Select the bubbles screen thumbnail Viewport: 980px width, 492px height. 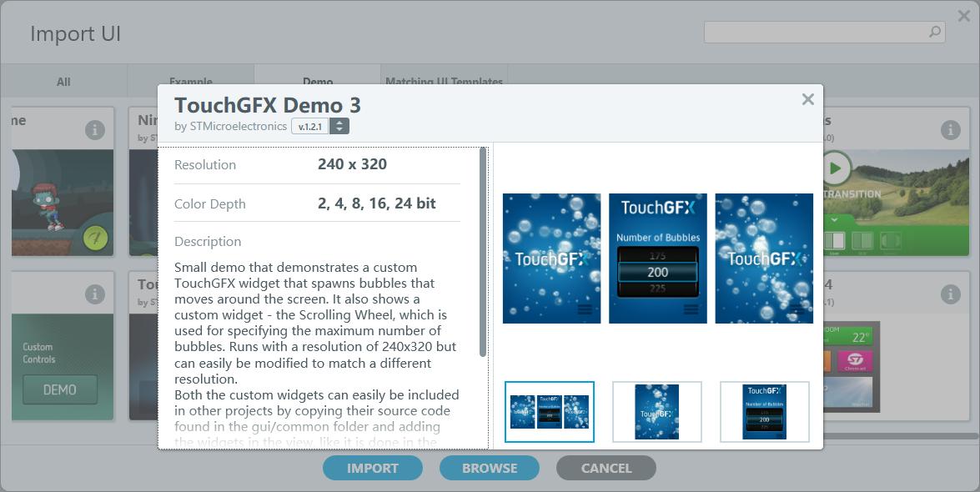coord(657,411)
